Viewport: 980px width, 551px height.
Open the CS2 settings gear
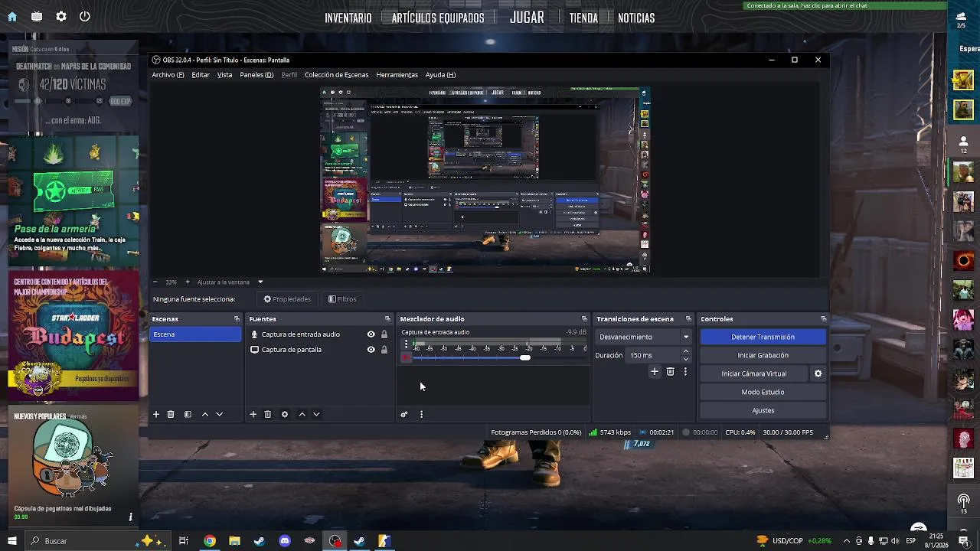(61, 16)
